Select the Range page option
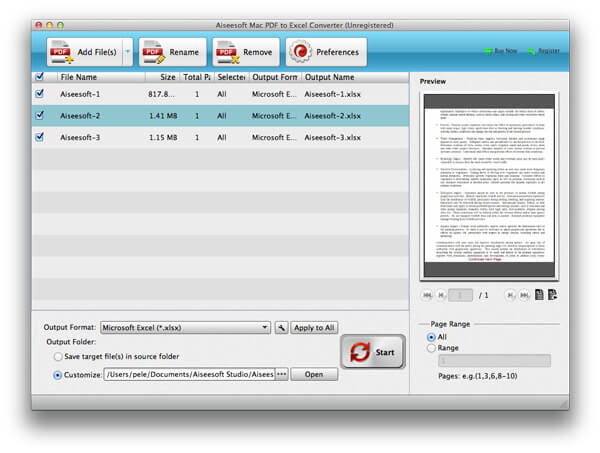600x453 pixels. click(x=431, y=348)
